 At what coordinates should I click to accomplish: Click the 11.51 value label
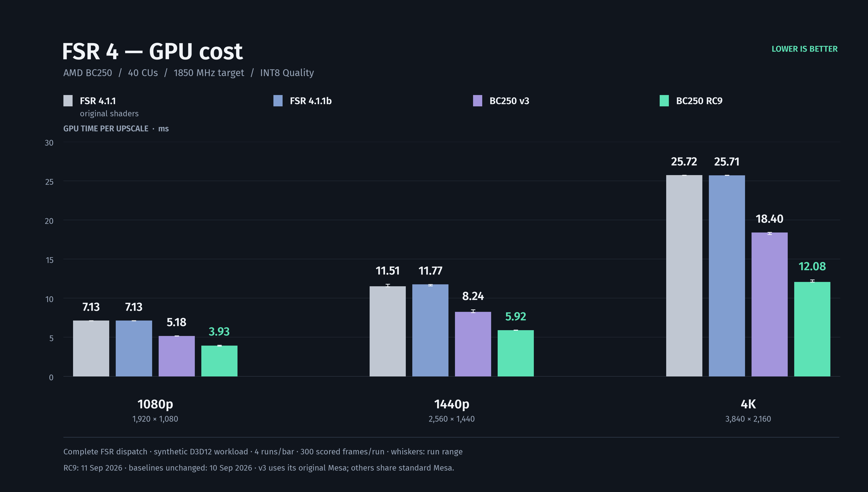point(388,271)
